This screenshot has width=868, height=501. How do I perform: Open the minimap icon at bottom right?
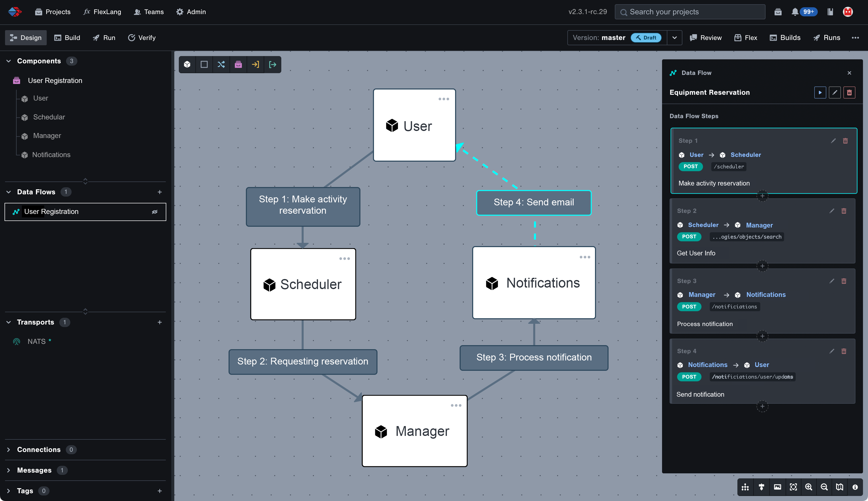point(839,487)
